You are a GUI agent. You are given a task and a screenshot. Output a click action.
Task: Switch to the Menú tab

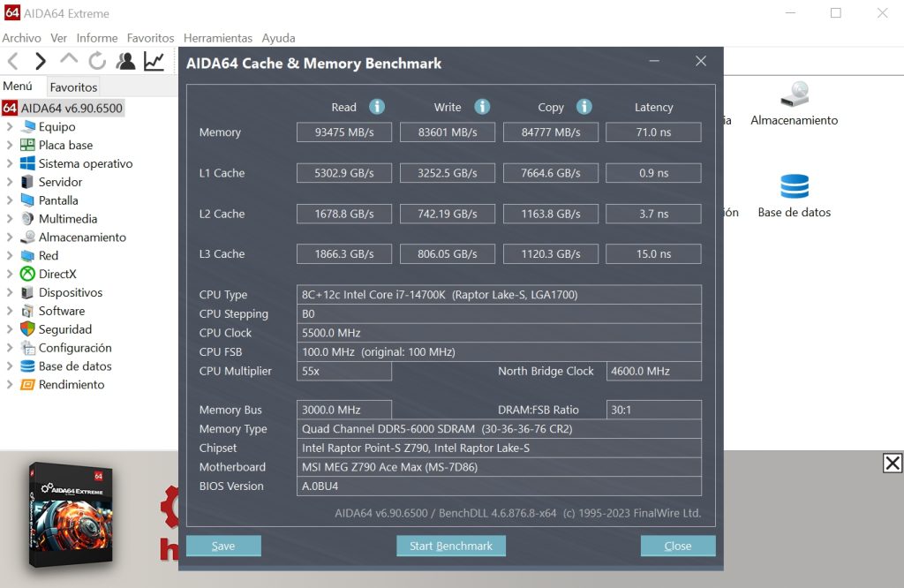click(x=18, y=86)
